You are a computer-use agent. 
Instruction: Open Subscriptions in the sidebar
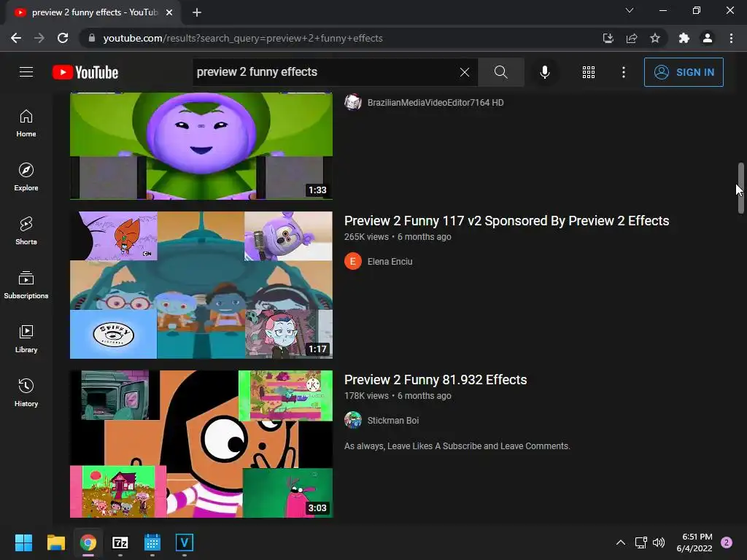(26, 285)
